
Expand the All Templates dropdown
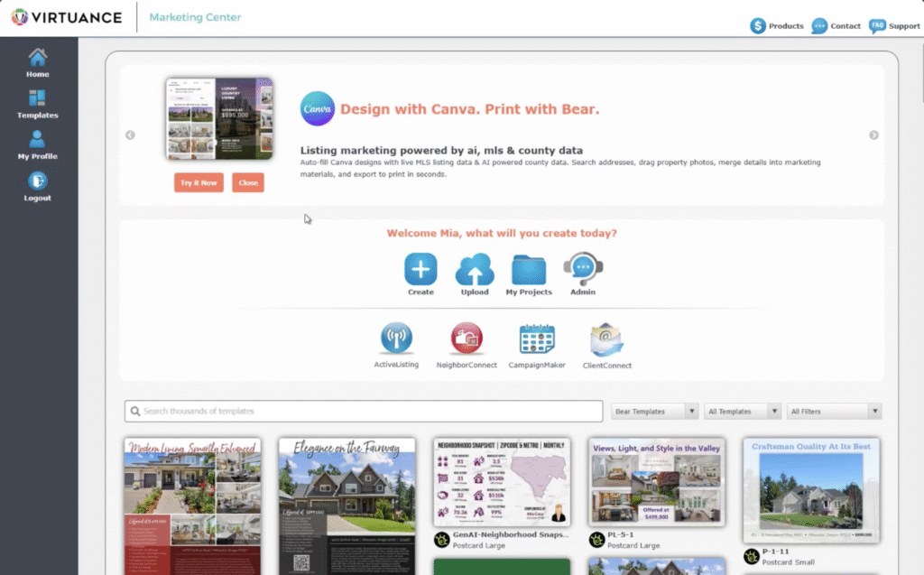click(743, 412)
